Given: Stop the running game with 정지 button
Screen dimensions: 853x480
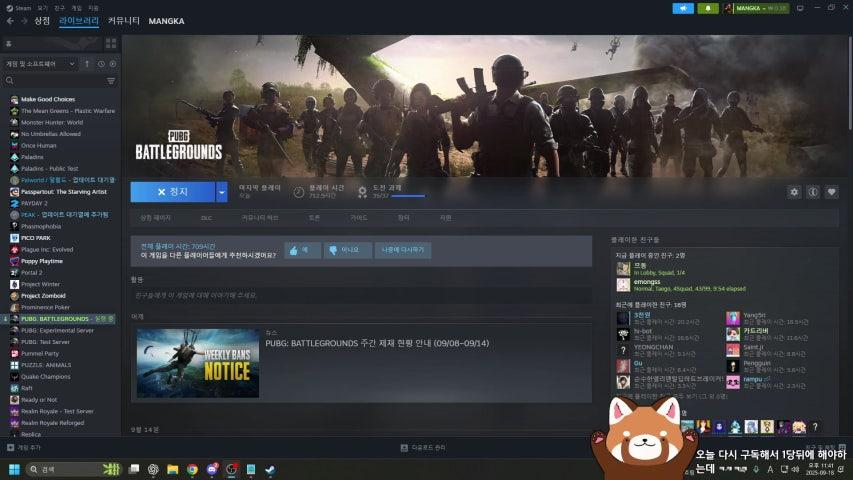Looking at the screenshot, I should click(x=172, y=192).
